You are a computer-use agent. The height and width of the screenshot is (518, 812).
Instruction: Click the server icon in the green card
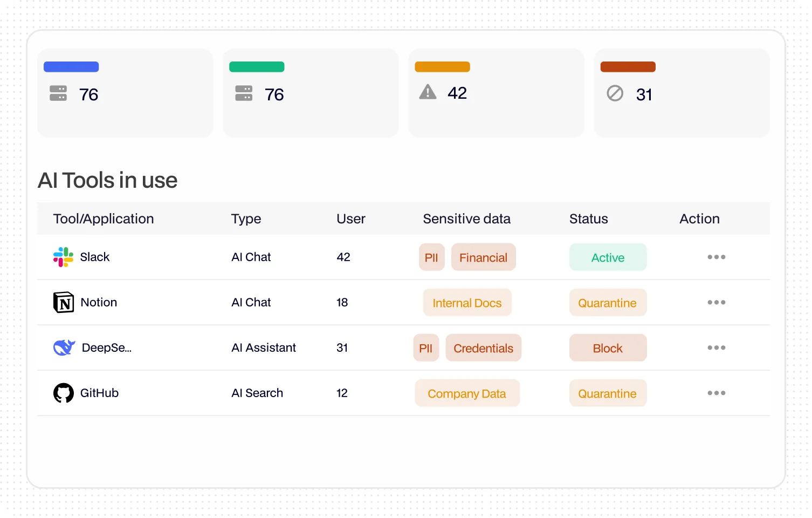pyautogui.click(x=244, y=93)
